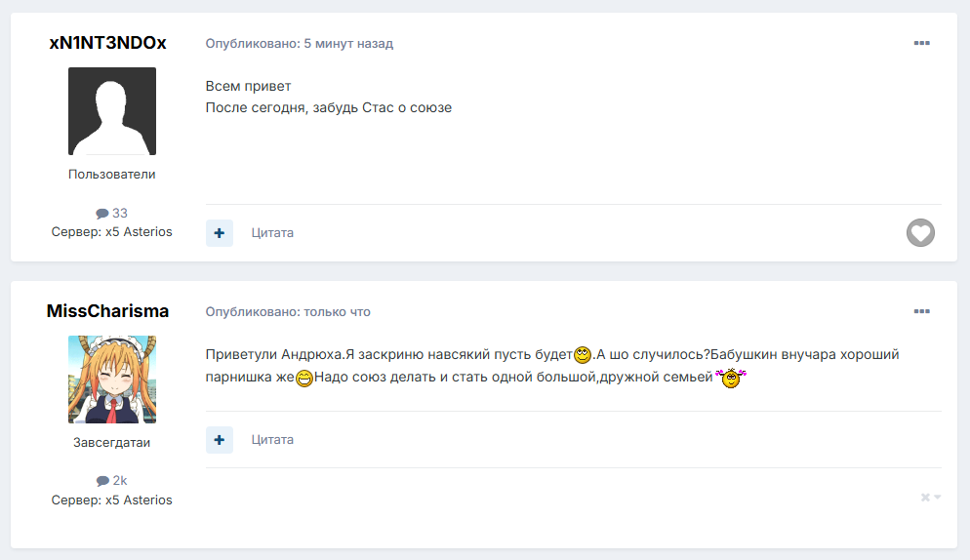Viewport: 970px width, 560px height.
Task: Expand moderation dropdown below MissCharisma's post
Action: click(x=930, y=497)
